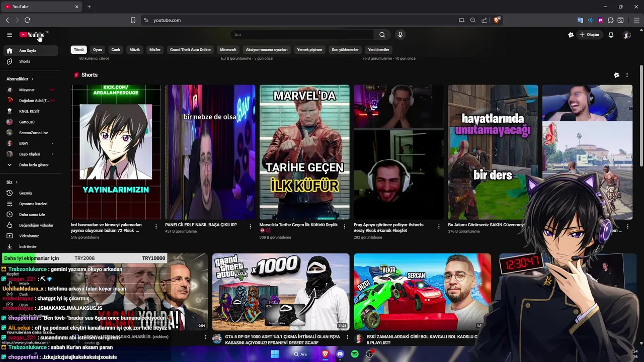Open options for Marvel'da Tarihe Geçen short
The width and height of the screenshot is (644, 362).
tap(345, 227)
